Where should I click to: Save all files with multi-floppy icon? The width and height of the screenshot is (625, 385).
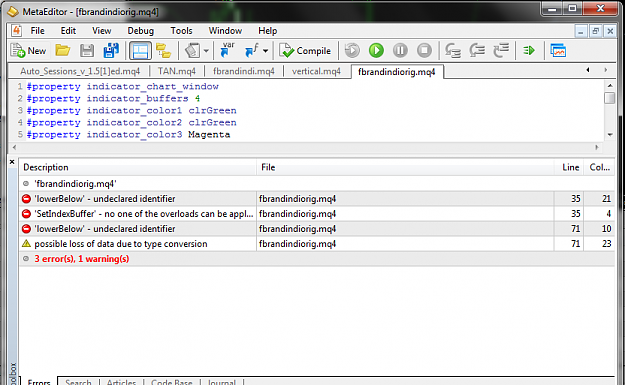[x=111, y=51]
